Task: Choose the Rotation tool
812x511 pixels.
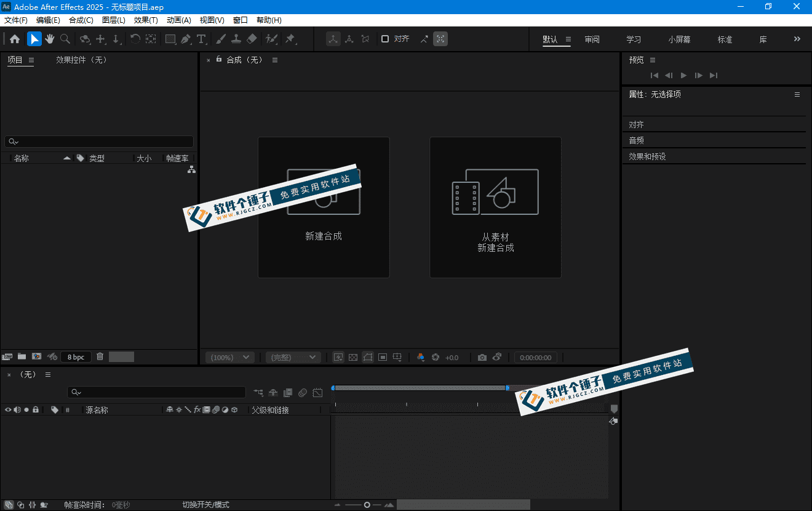Action: 134,39
